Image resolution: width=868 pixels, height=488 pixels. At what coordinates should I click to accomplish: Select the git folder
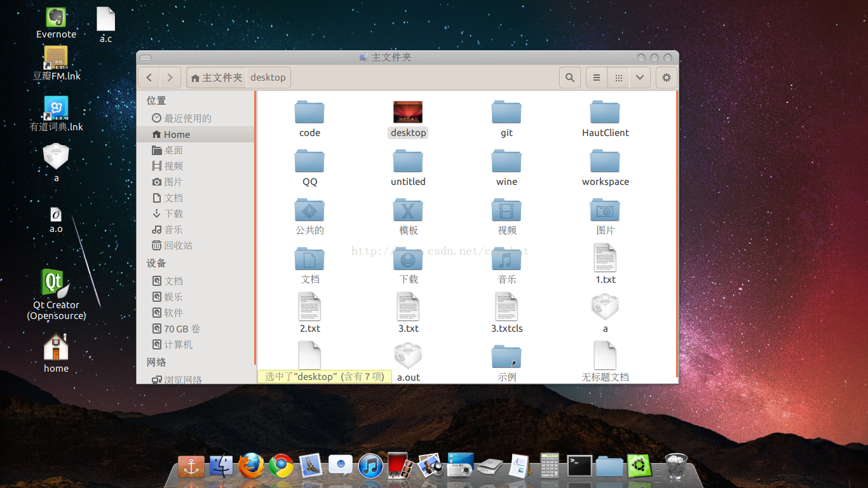(506, 113)
